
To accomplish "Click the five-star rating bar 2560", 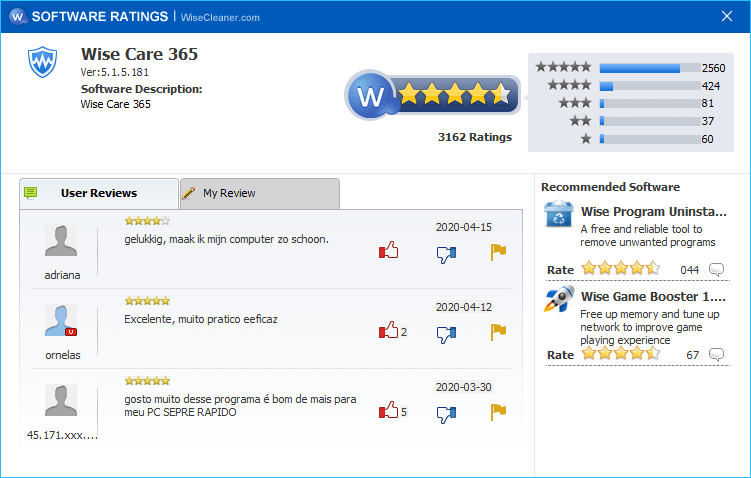I will [650, 68].
